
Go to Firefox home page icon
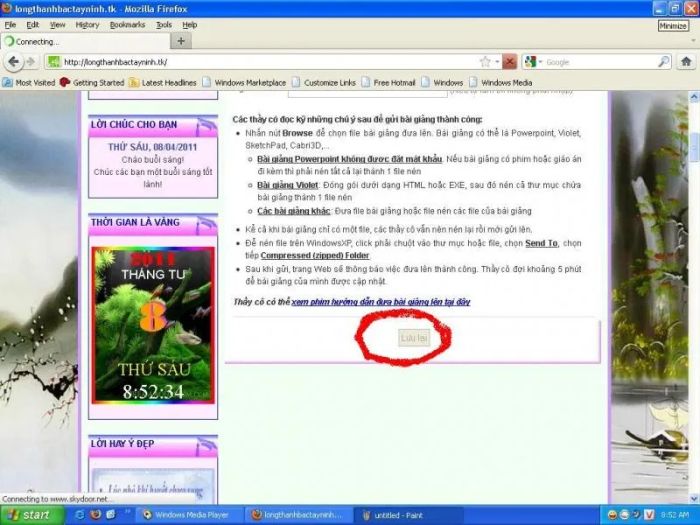coord(686,62)
